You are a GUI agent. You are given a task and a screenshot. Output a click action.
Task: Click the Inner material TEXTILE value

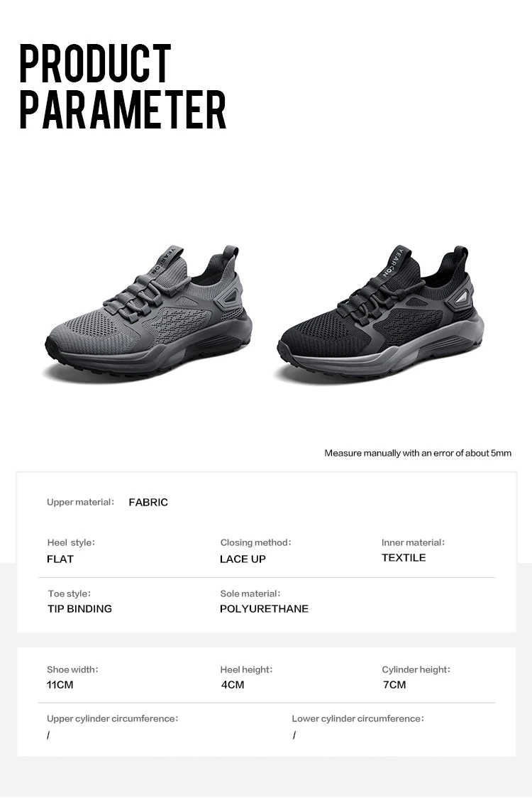(404, 557)
